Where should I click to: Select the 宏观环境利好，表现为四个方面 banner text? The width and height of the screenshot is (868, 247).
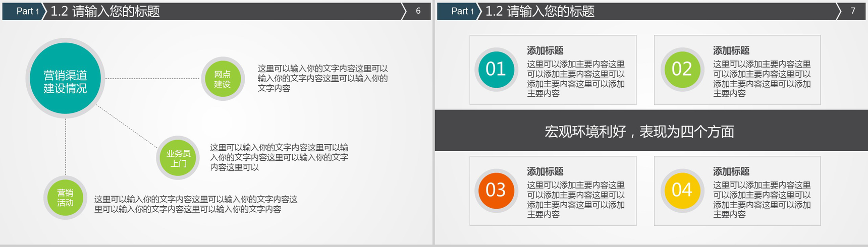(639, 132)
